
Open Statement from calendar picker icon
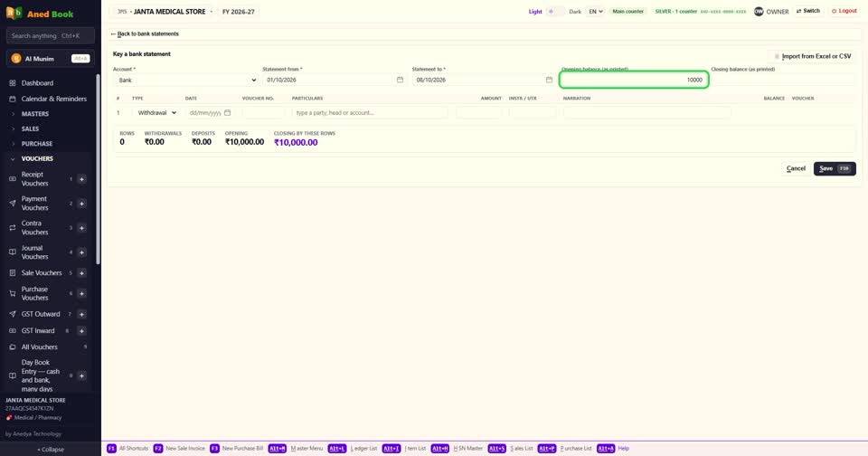click(400, 80)
